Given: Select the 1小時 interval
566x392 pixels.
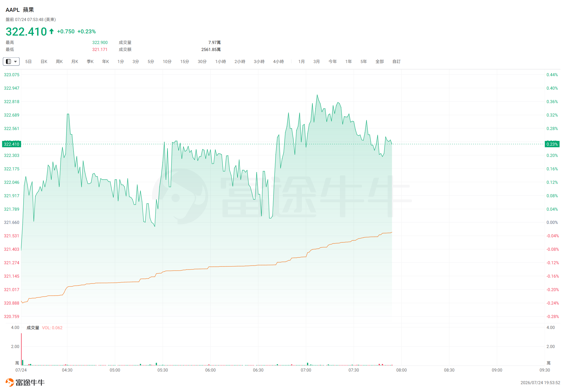Looking at the screenshot, I should coord(220,61).
